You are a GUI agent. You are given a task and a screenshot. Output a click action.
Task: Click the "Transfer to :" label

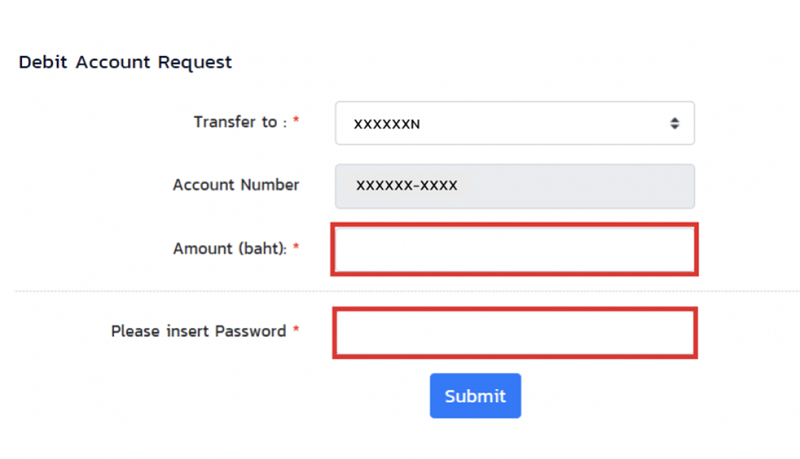240,122
